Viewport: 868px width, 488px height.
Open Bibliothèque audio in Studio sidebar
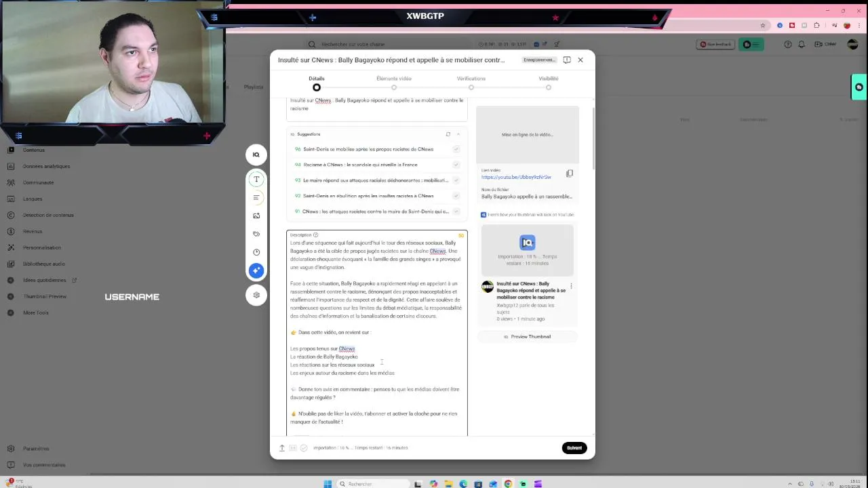[x=44, y=264]
